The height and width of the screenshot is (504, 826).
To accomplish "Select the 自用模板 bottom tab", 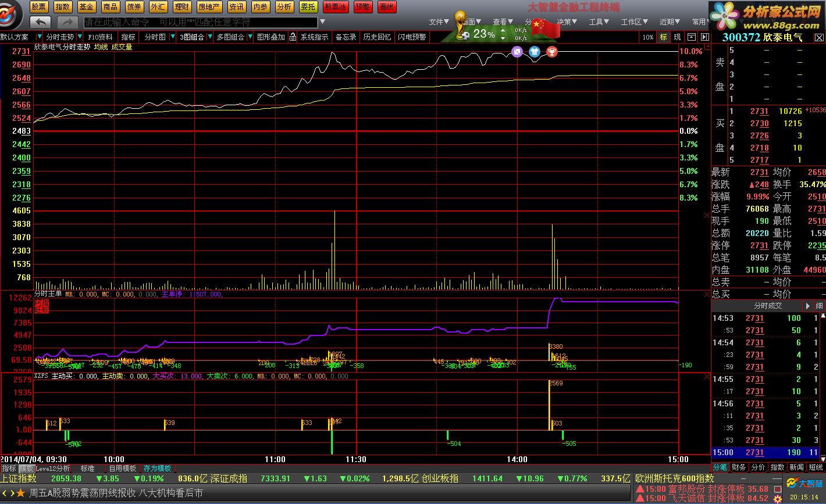I will pos(123,468).
